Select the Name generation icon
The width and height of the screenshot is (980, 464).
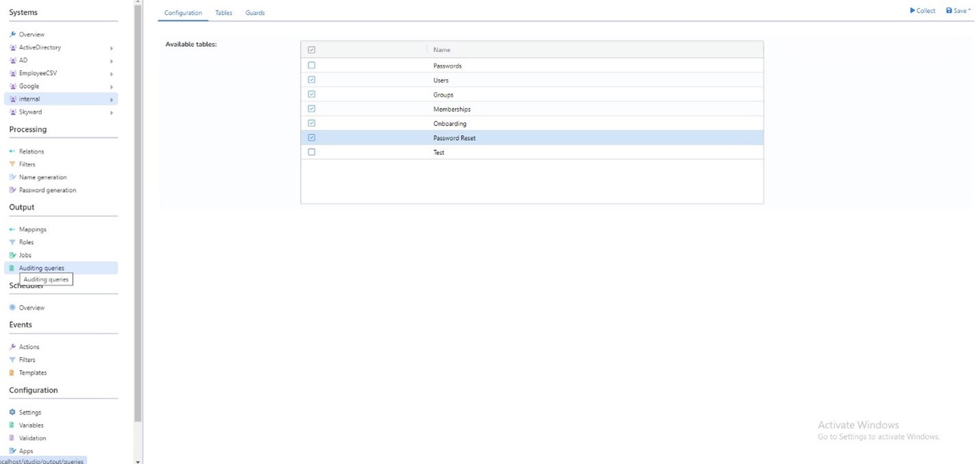[x=12, y=177]
